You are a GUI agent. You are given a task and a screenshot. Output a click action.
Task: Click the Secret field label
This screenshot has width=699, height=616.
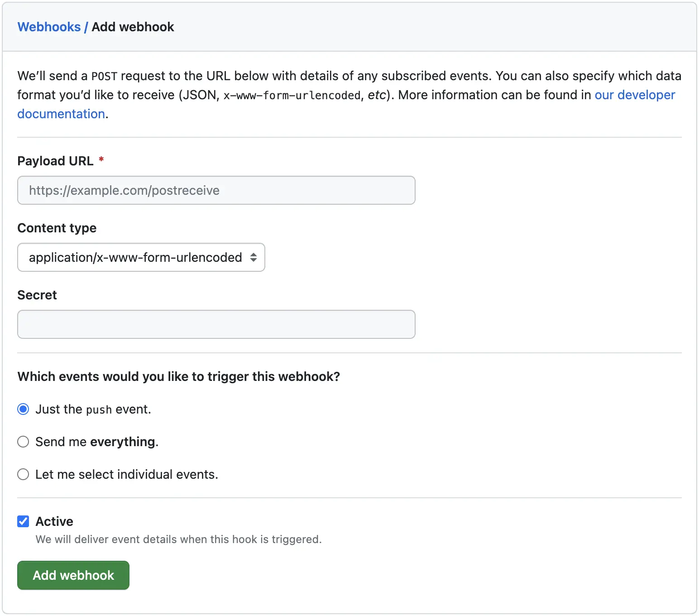pos(37,295)
